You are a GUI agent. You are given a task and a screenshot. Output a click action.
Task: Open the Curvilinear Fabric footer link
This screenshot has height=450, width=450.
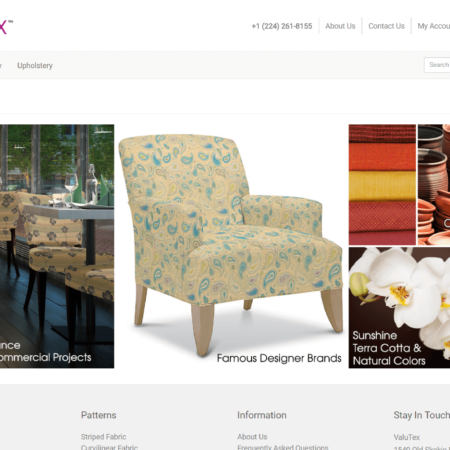point(109,447)
